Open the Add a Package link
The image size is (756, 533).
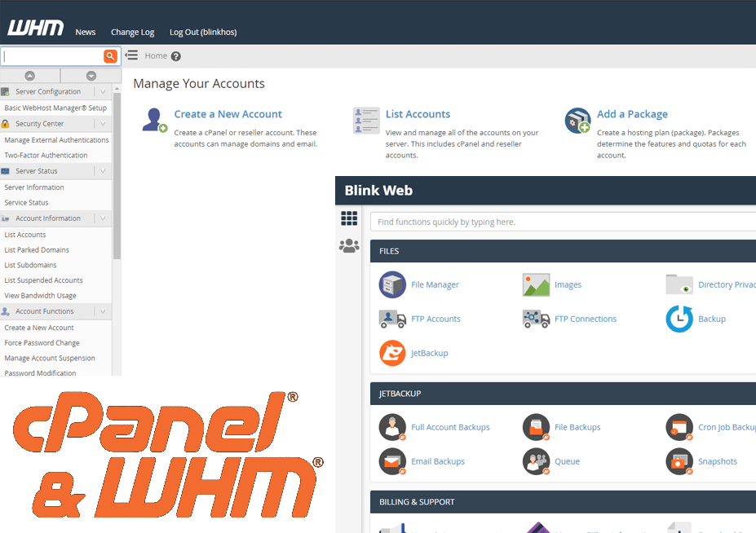click(x=632, y=114)
